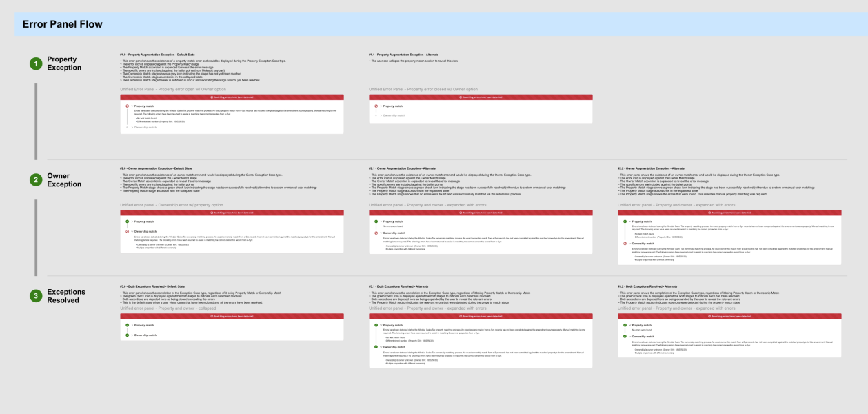This screenshot has height=414, width=868.
Task: Click the red error icon in panel #1.1
Action: [x=376, y=106]
